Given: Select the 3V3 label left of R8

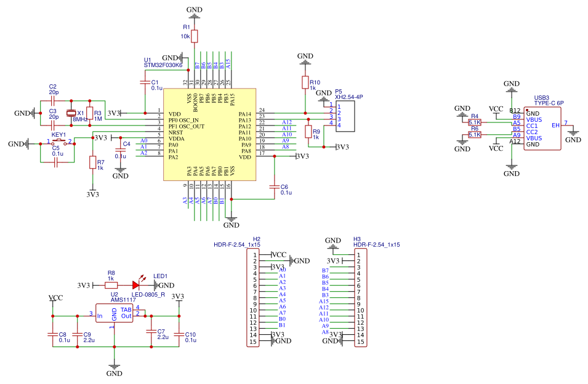Looking at the screenshot, I should 84,286.
